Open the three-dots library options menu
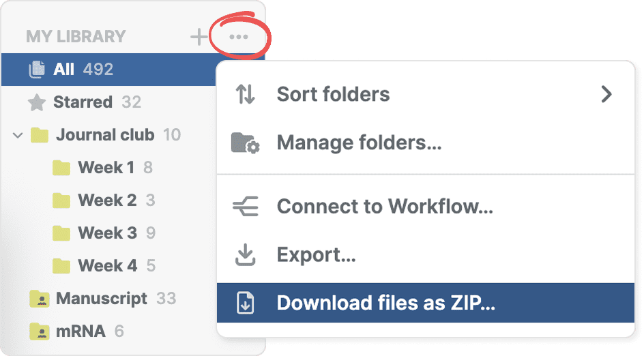Screen dimensions: 644x356 click(239, 37)
